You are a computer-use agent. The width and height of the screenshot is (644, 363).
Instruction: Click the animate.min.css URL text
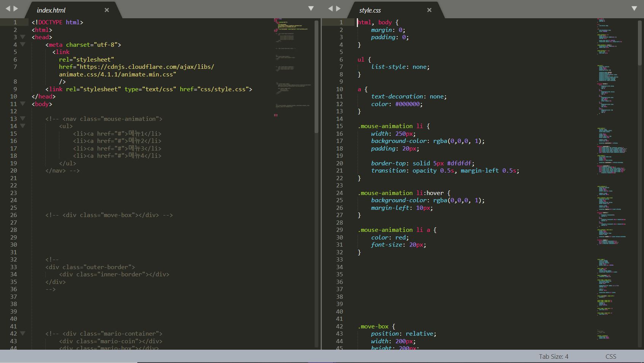coord(137,70)
